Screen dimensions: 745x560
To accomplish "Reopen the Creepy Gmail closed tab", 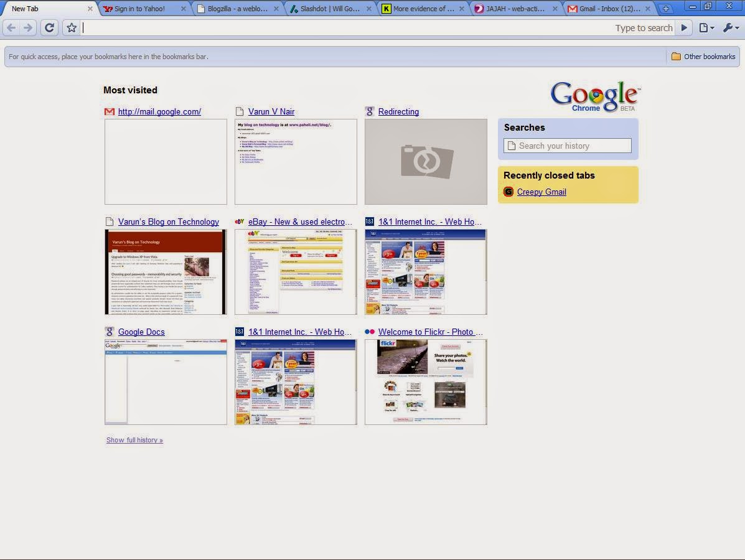I will 541,192.
